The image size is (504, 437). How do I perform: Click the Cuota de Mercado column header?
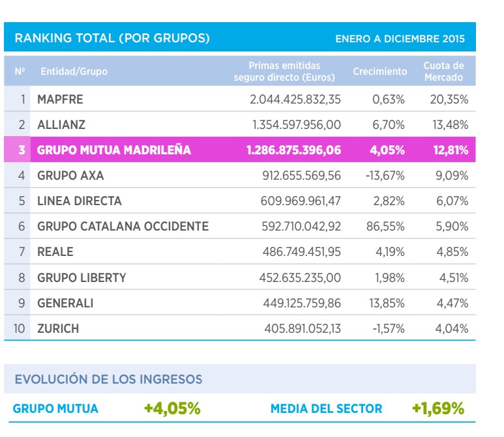click(443, 71)
